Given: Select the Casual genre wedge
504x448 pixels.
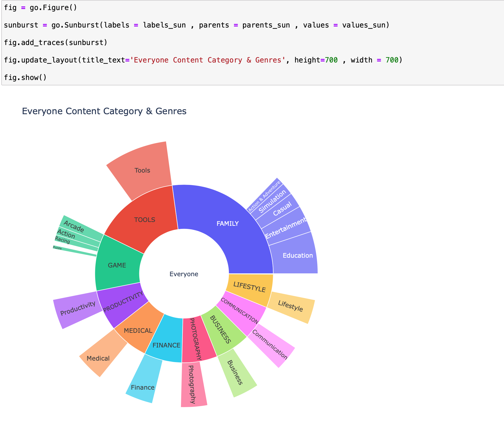Looking at the screenshot, I should [282, 209].
